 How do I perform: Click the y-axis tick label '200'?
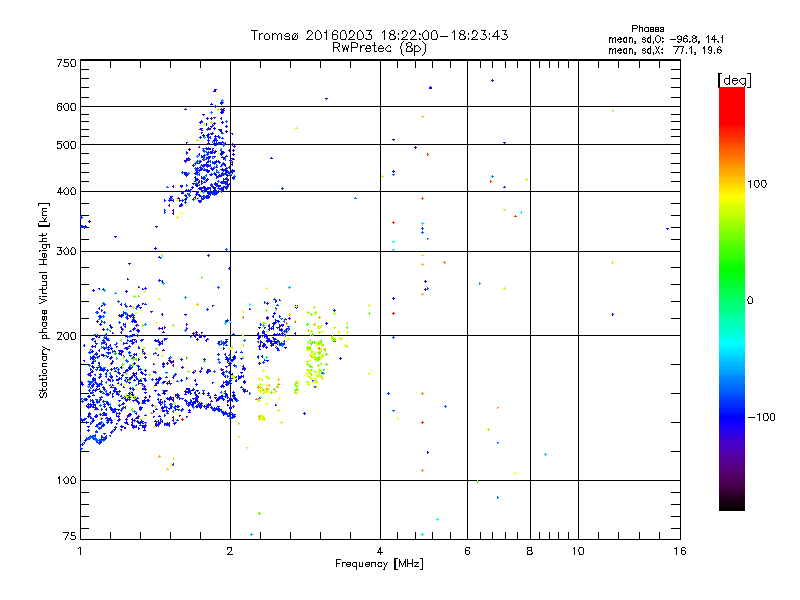[66, 336]
